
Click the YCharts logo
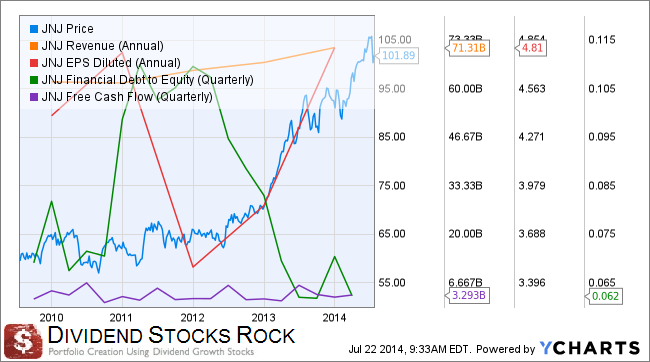click(590, 348)
